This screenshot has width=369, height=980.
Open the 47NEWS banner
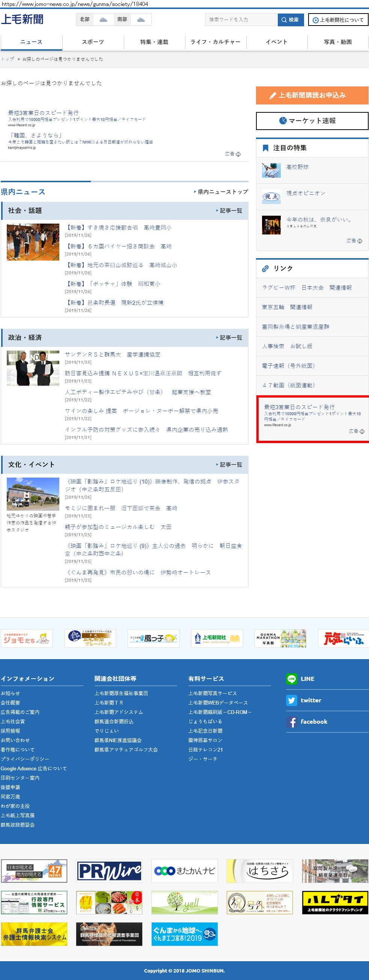(34, 871)
